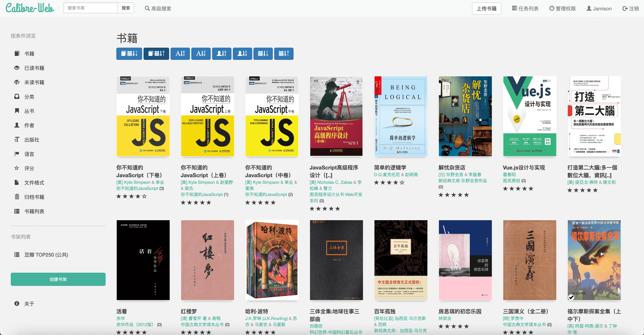
Task: Open the 福尔摩斯探案全集 book cover
Action: [594, 260]
